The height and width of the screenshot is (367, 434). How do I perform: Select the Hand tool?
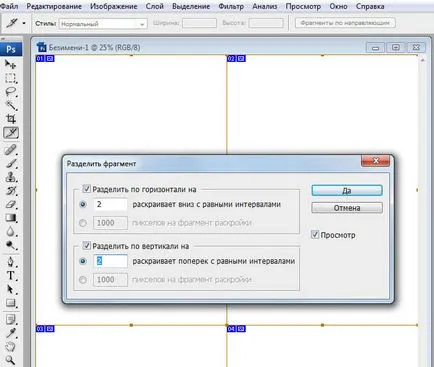pyautogui.click(x=11, y=347)
